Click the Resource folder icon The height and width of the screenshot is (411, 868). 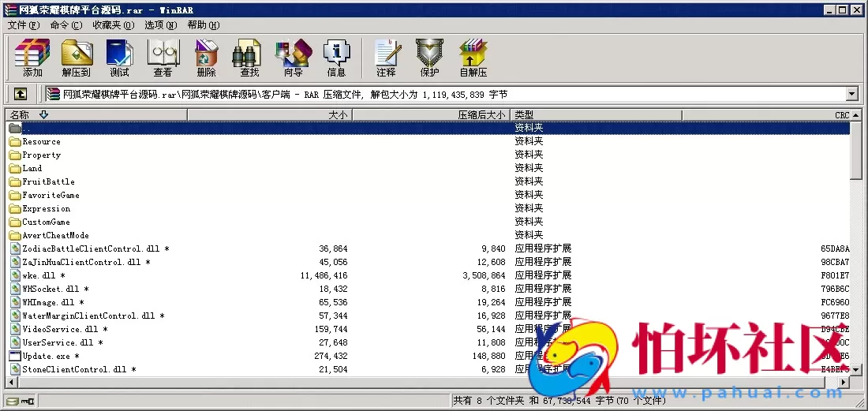click(x=15, y=142)
